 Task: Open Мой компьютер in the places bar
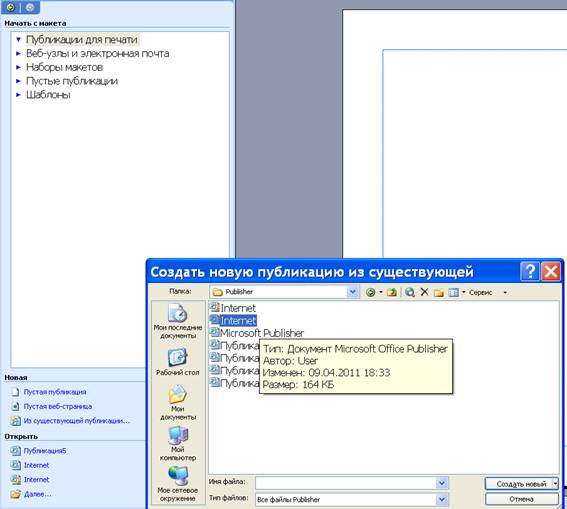178,444
